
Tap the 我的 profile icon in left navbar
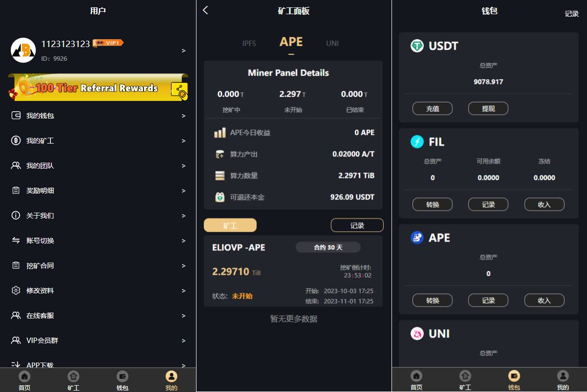pos(171,376)
